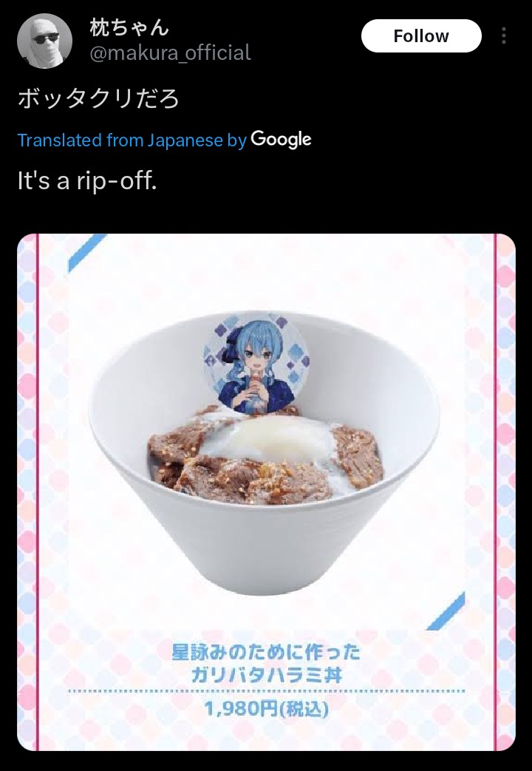
Task: Click the dish title ガリバタハラミ丼
Action: 266,675
